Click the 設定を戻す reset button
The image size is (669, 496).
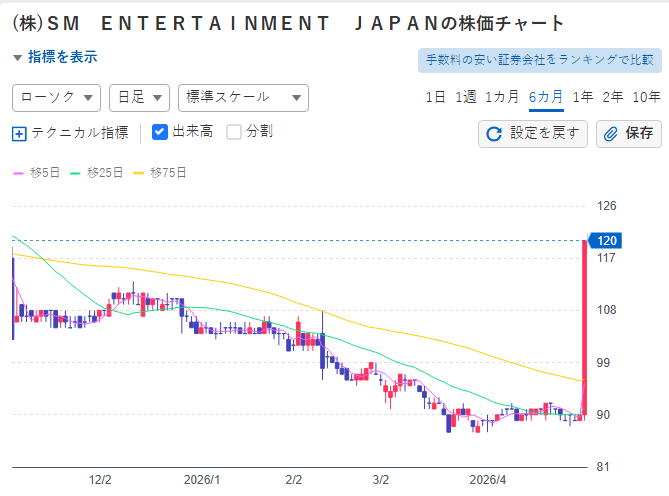pyautogui.click(x=532, y=134)
